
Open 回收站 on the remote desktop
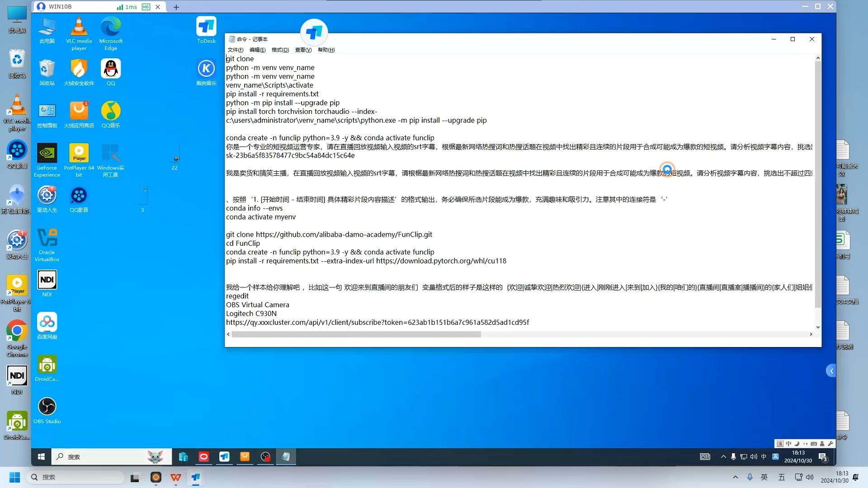(47, 72)
